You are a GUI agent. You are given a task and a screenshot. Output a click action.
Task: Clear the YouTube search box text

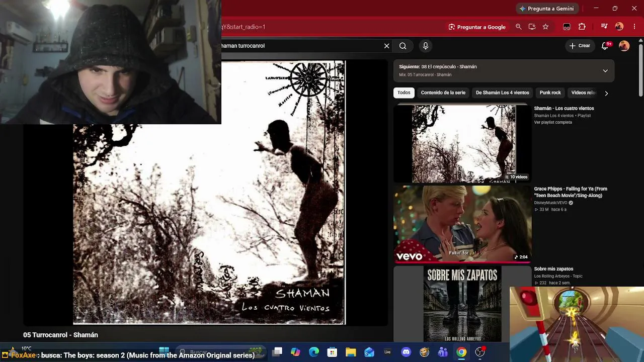[386, 46]
